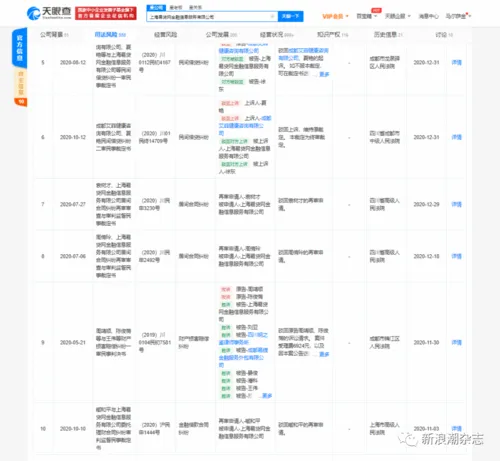Viewport: 500px width, 461px height.
Task: Clear the search field with the x icon
Action: 272,16
